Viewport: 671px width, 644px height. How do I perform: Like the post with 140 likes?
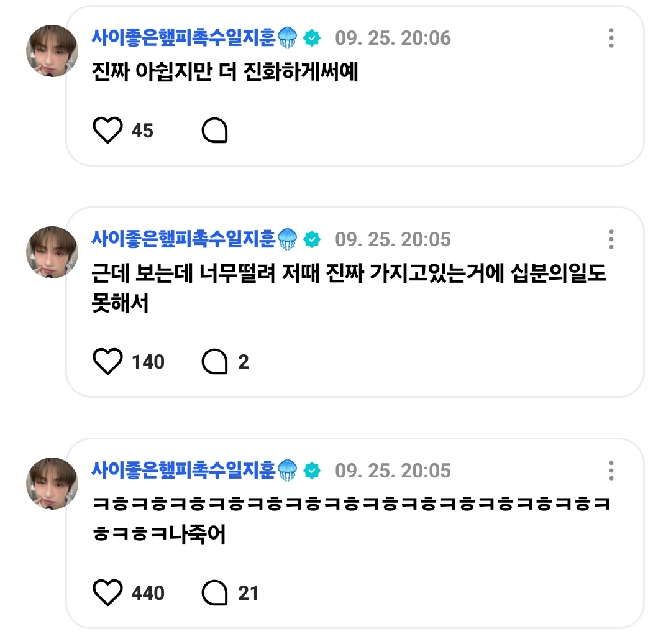click(x=107, y=362)
